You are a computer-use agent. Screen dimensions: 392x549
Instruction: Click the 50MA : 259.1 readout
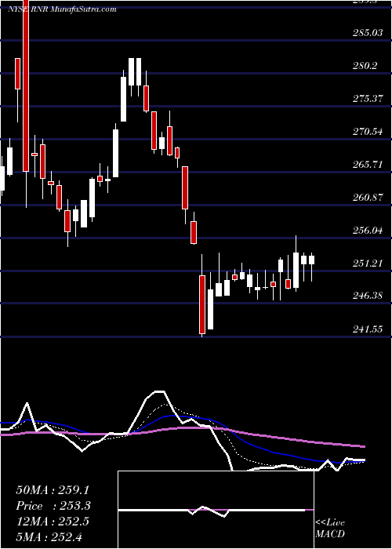53,490
